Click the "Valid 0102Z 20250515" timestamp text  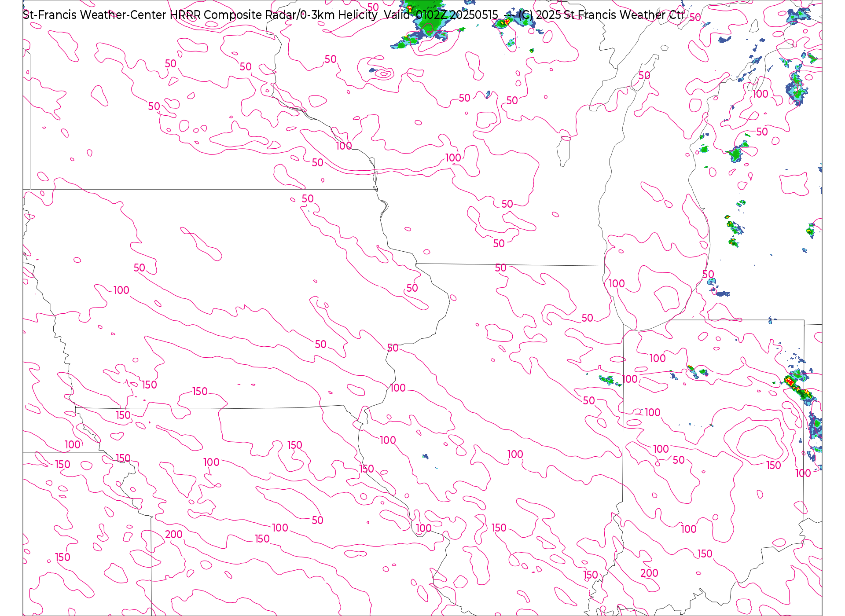(441, 15)
